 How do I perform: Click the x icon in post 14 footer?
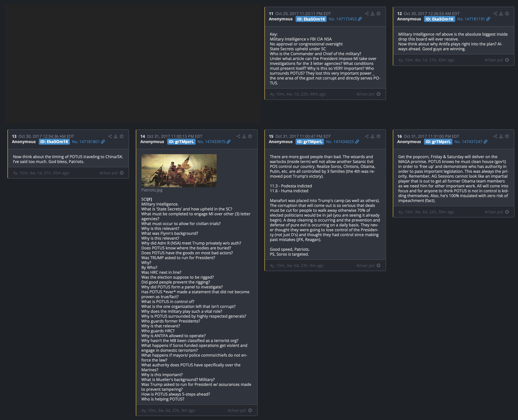click(x=250, y=410)
